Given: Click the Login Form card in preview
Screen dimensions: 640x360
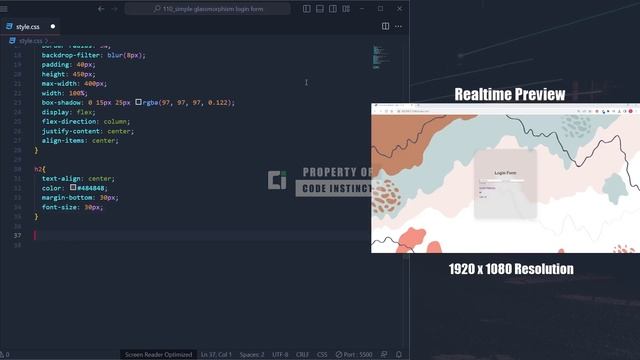Looking at the screenshot, I should [x=505, y=184].
